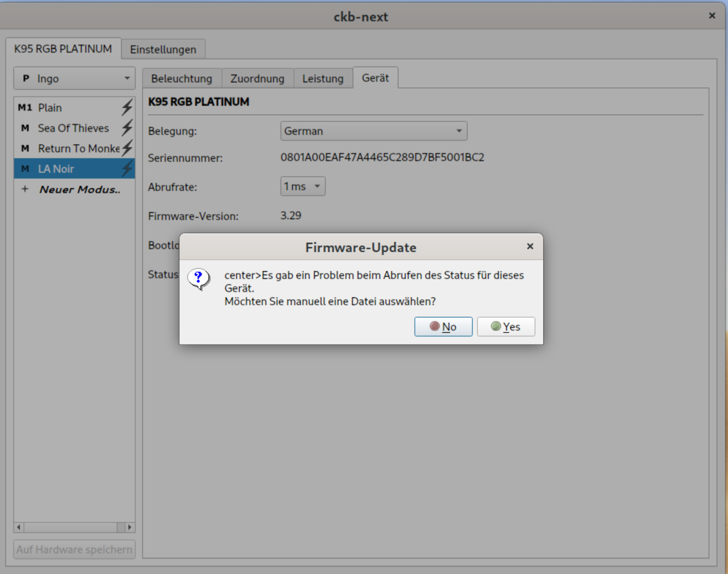Click the M1 icon next to Plain
The image size is (728, 574).
coord(25,107)
